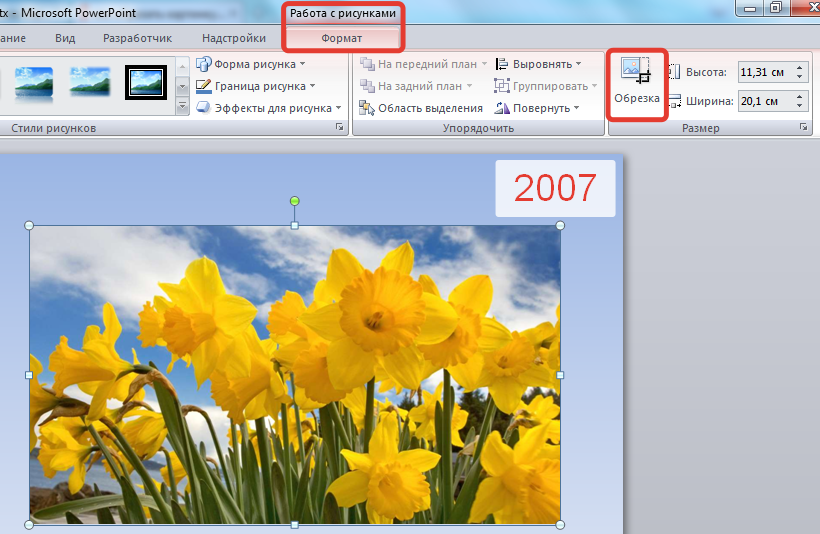Image resolution: width=820 pixels, height=534 pixels.
Task: Click the left middle sizing handle
Action: click(x=29, y=375)
